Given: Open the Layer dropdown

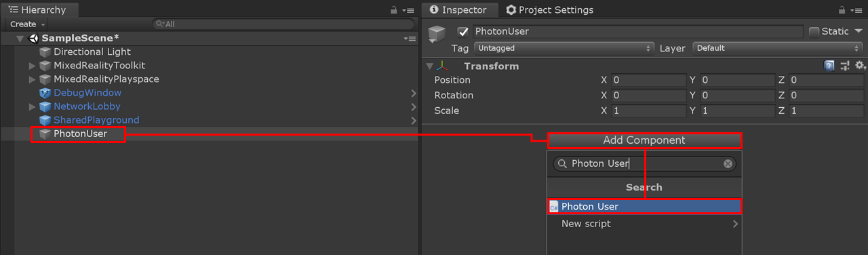Looking at the screenshot, I should click(x=778, y=48).
